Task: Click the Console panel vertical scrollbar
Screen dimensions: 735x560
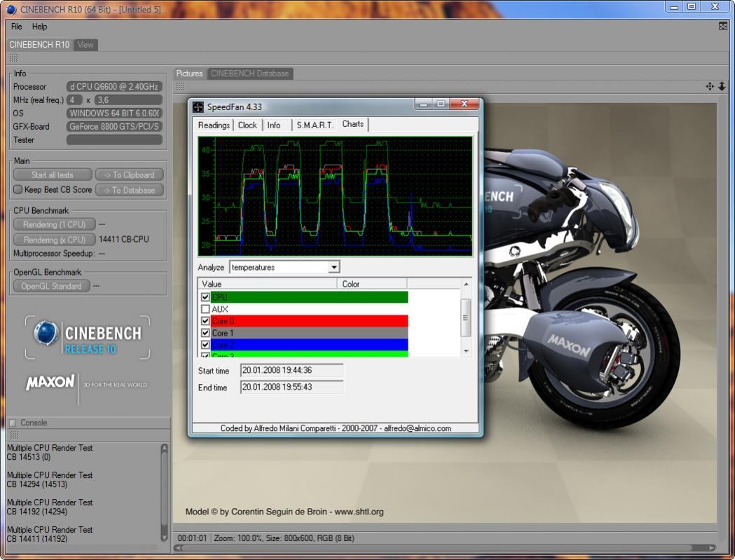Action: 164,492
